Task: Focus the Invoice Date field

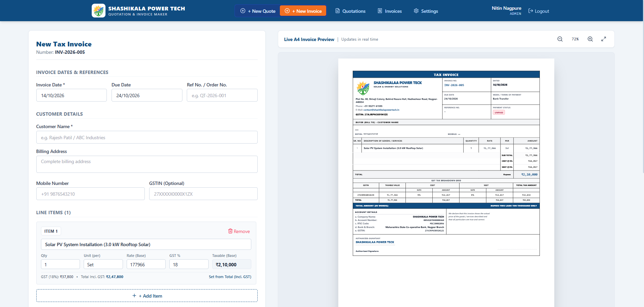Action: click(x=72, y=95)
